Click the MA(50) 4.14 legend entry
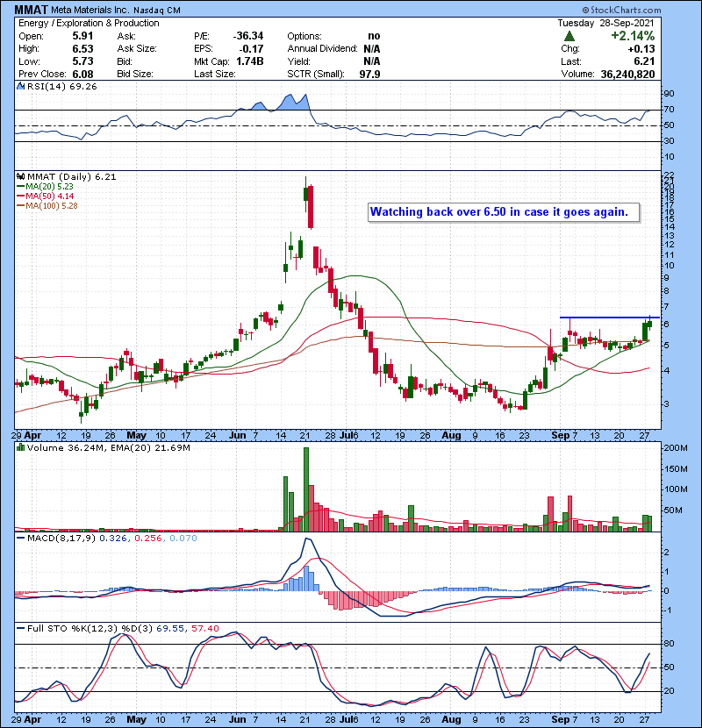The width and height of the screenshot is (702, 728). (x=45, y=196)
